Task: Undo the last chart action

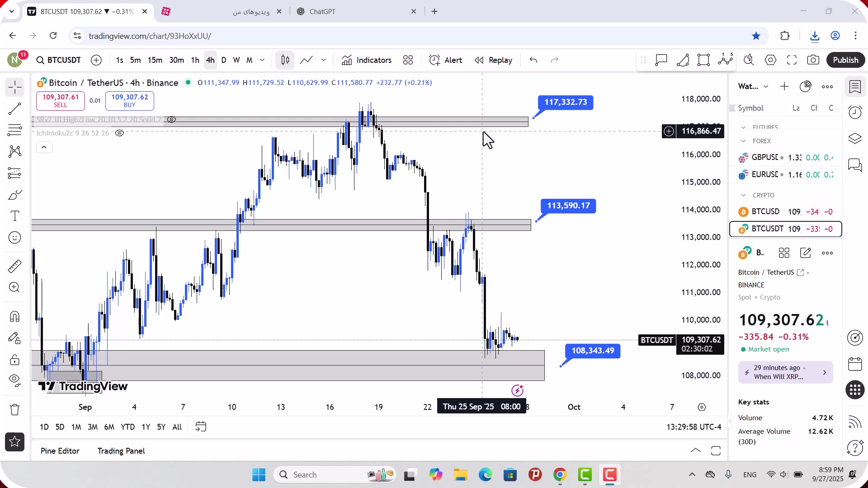Action: click(533, 60)
